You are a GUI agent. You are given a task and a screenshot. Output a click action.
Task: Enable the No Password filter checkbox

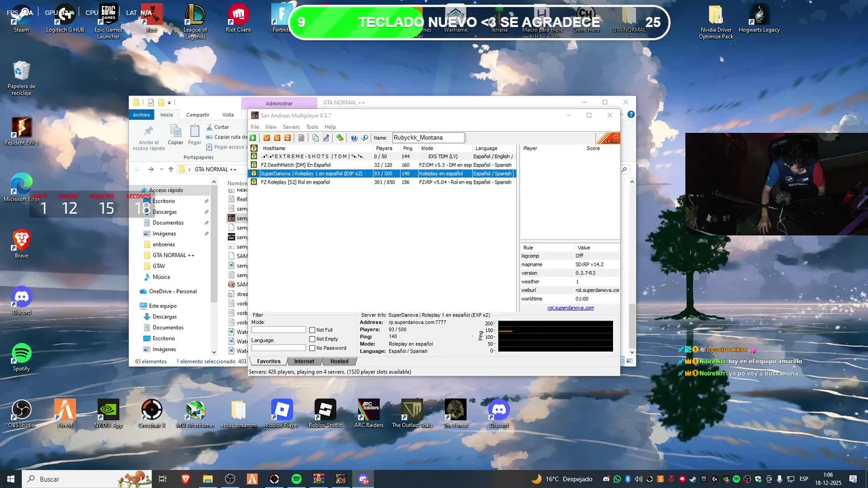(x=312, y=348)
